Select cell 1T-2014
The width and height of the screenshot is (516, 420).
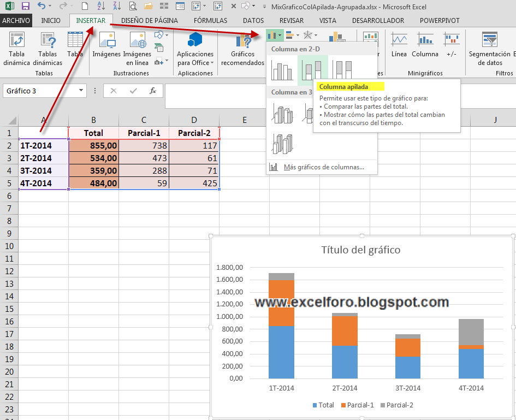(44, 145)
